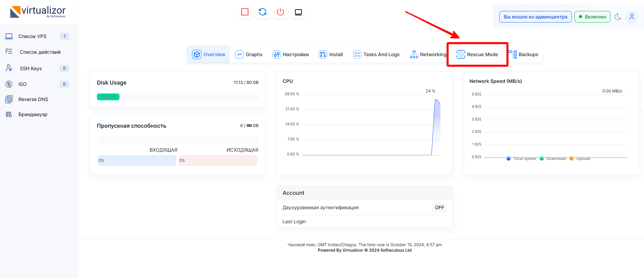Click the Tasks And Logs list icon
The image size is (644, 278).
[x=357, y=54]
